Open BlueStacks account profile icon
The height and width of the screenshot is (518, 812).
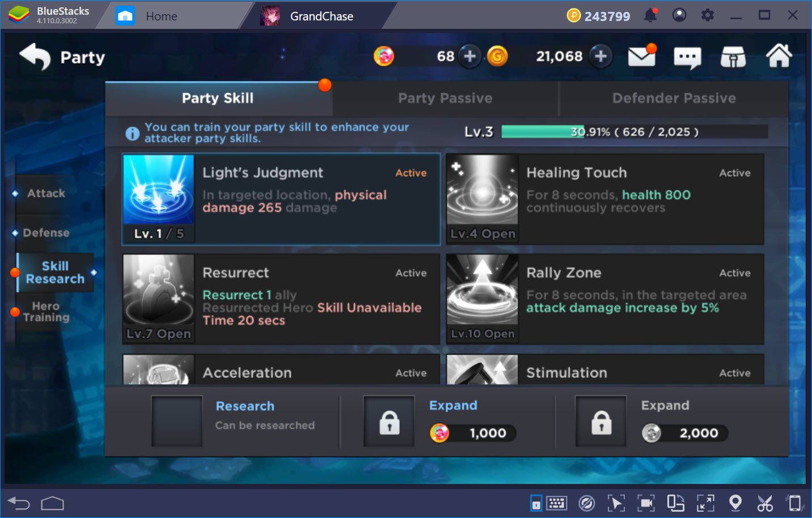point(679,15)
